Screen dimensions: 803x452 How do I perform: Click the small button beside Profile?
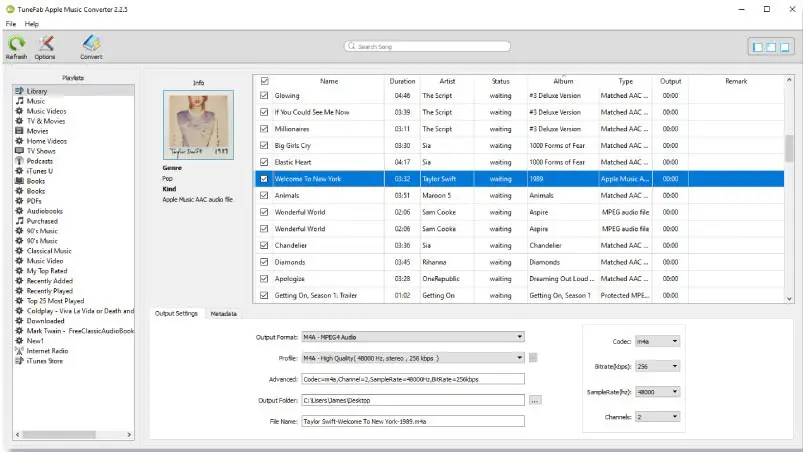point(533,358)
